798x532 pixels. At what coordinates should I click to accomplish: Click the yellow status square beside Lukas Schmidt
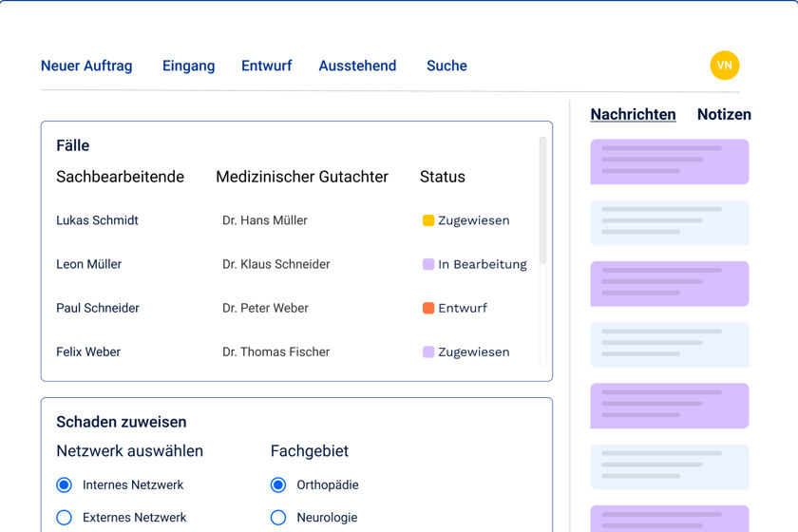[x=428, y=220]
